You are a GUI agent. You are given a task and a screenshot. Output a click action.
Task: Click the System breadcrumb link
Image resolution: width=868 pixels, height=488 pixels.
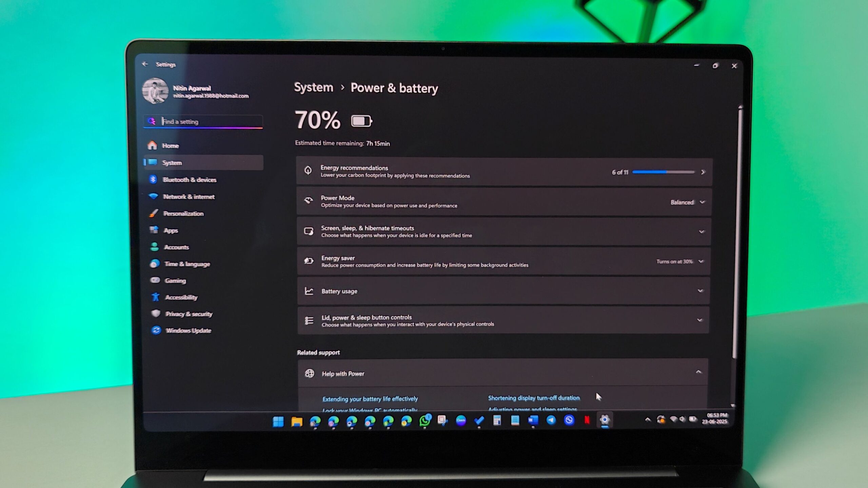coord(314,87)
